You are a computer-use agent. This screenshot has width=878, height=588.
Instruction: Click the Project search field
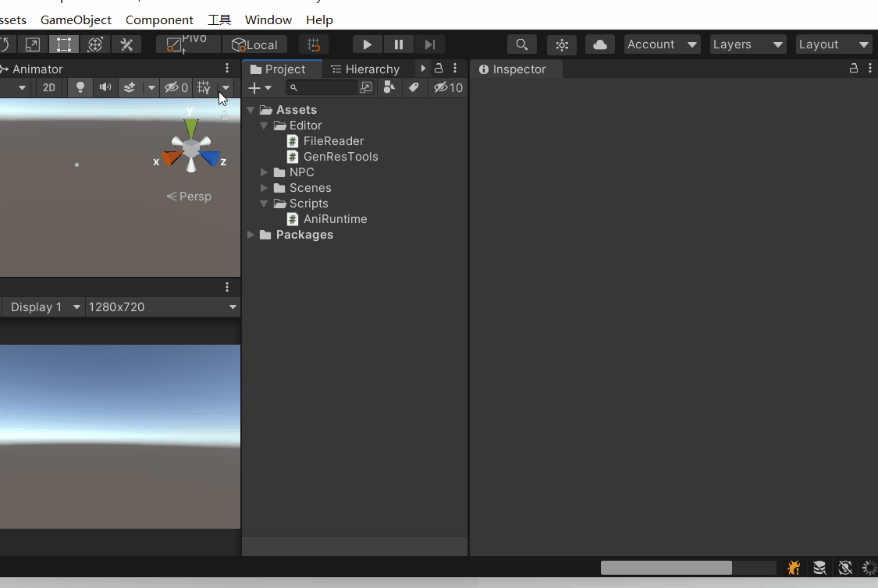pyautogui.click(x=321, y=88)
